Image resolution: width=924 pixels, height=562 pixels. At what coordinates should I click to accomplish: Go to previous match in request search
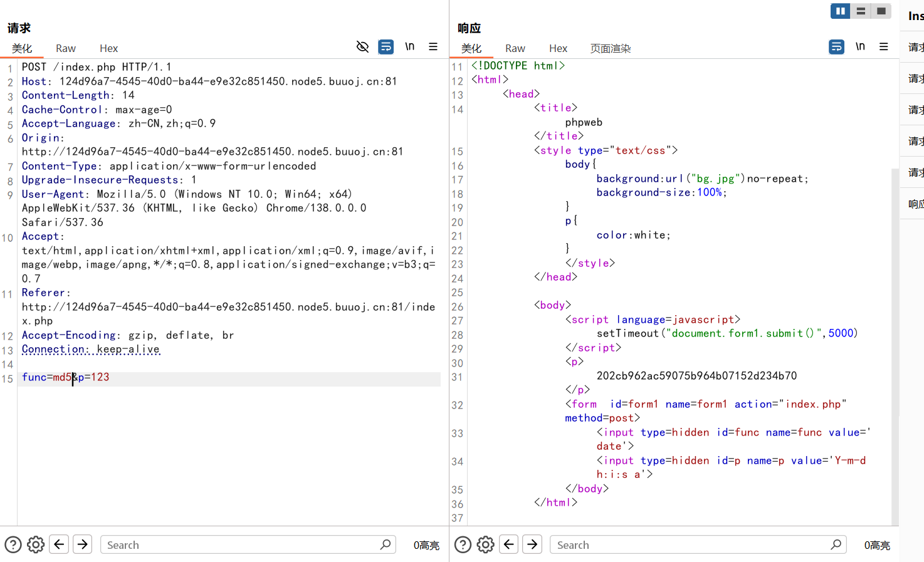[59, 544]
